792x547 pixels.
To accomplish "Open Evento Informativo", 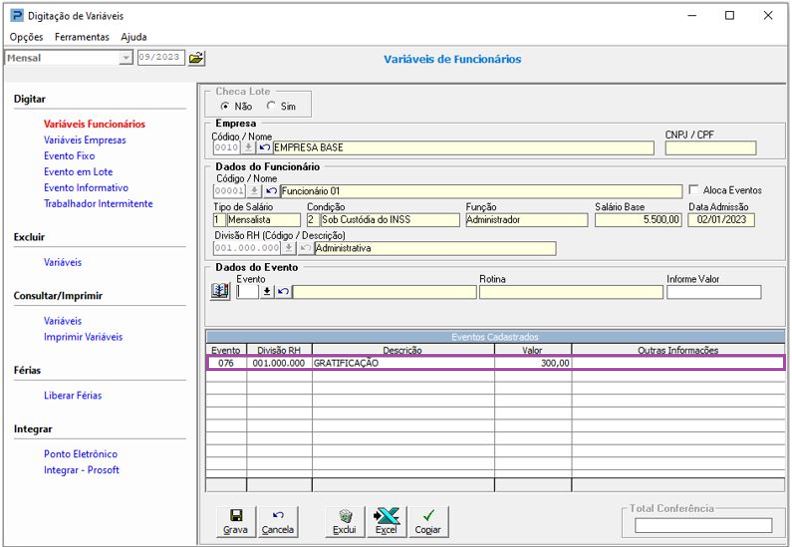I will (86, 187).
